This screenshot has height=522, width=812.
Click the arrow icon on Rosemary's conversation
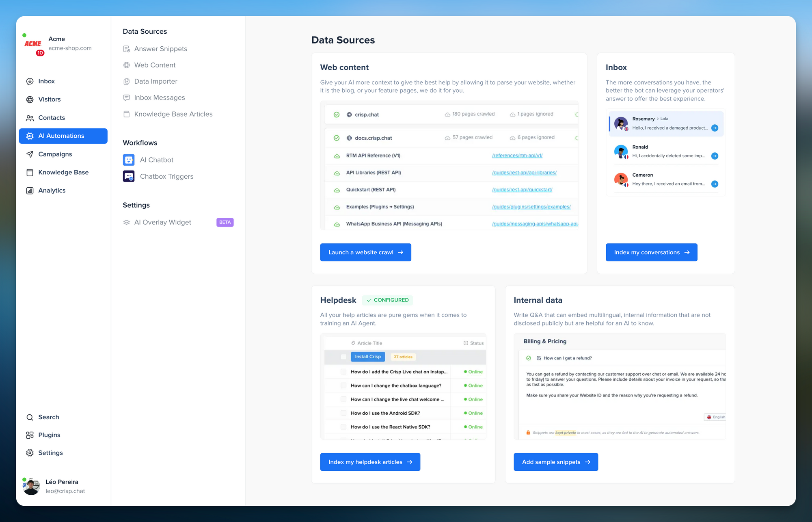pos(715,128)
